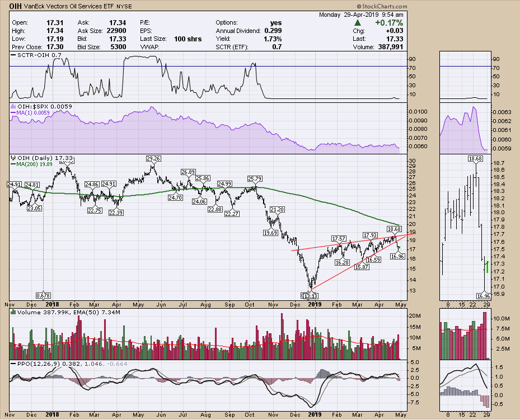
Task: Click the 24.86 price label
Action: pyautogui.click(x=92, y=184)
